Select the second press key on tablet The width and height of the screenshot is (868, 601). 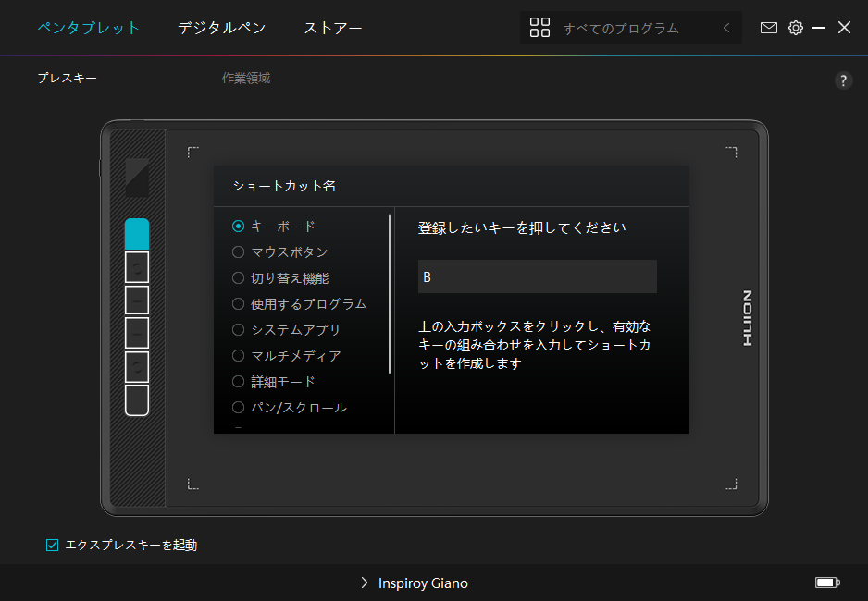tap(137, 267)
